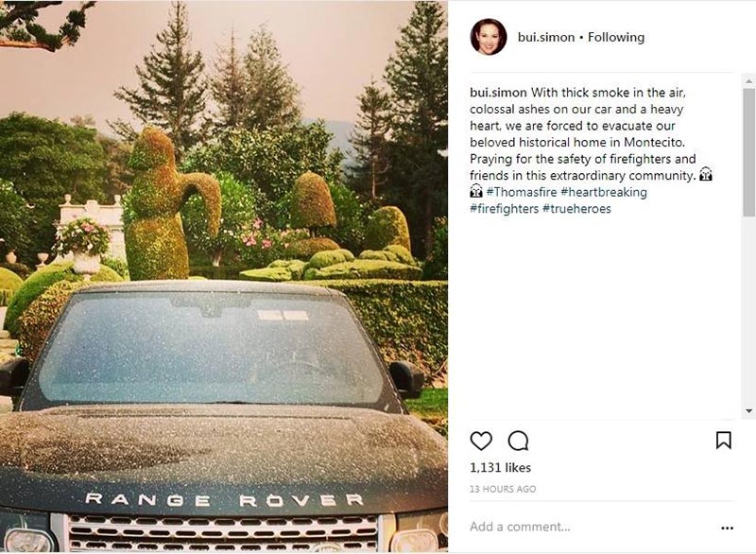The height and width of the screenshot is (554, 756).
Task: Toggle the Following status button
Action: pos(616,37)
